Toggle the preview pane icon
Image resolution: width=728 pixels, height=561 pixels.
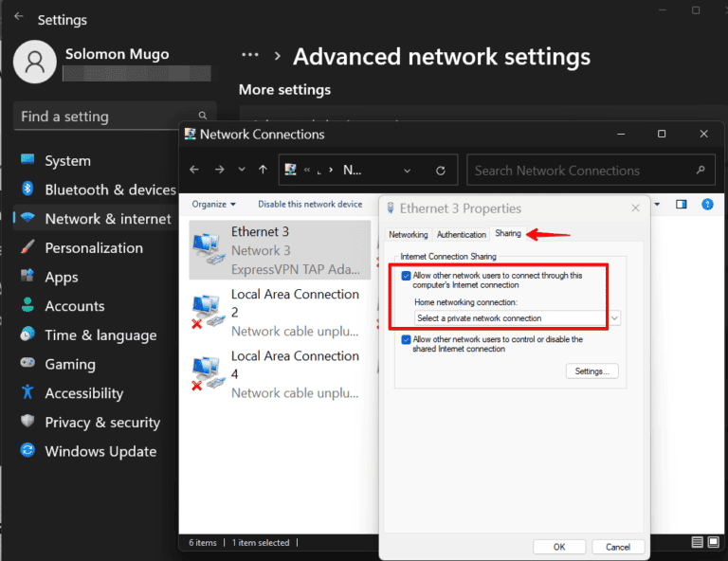coord(681,204)
